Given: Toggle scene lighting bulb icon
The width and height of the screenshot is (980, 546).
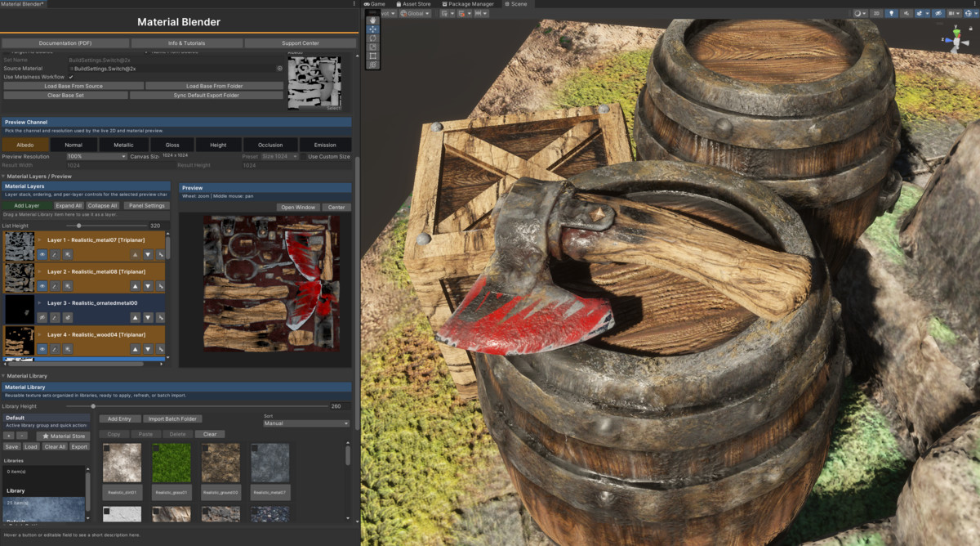Looking at the screenshot, I should 891,14.
